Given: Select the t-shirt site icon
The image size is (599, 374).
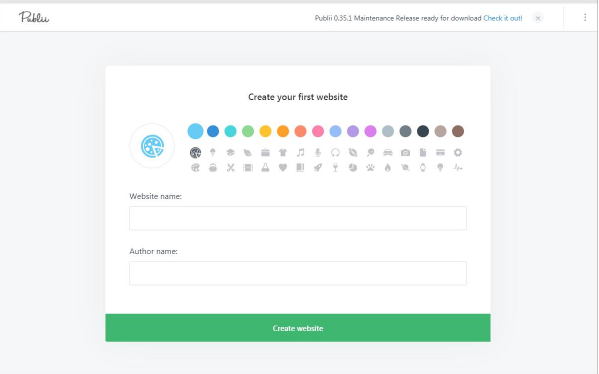Looking at the screenshot, I should click(x=283, y=153).
